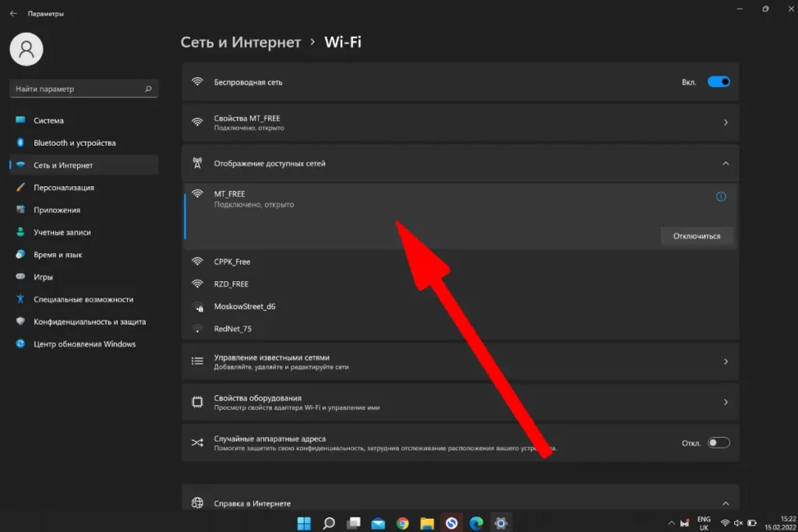The image size is (798, 532).
Task: Open Сеть и Интернет sidebar section
Action: (84, 165)
